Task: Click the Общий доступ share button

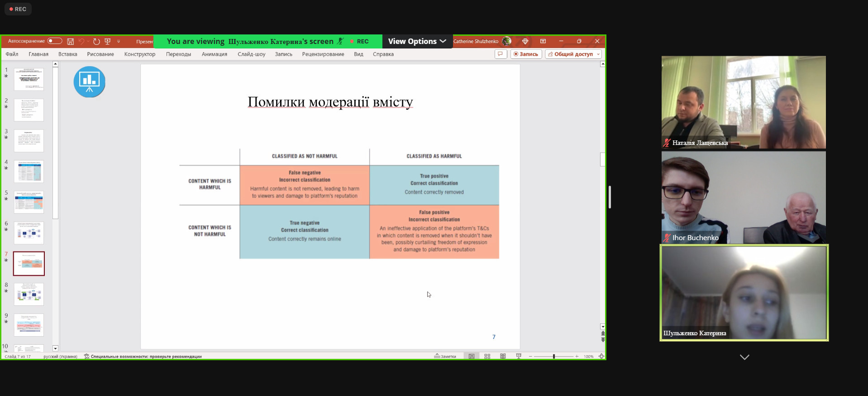Action: point(570,54)
